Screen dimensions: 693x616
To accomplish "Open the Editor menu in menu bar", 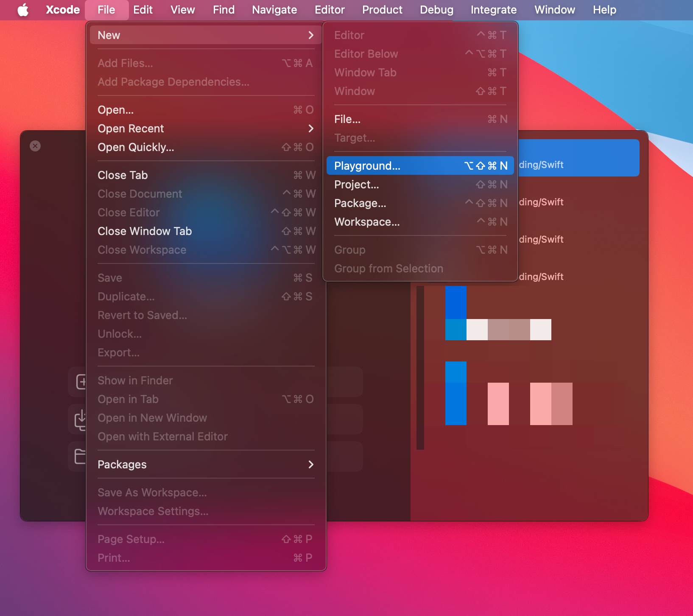I will click(330, 10).
